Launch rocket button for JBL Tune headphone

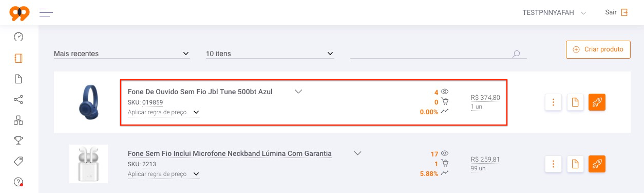pyautogui.click(x=597, y=102)
